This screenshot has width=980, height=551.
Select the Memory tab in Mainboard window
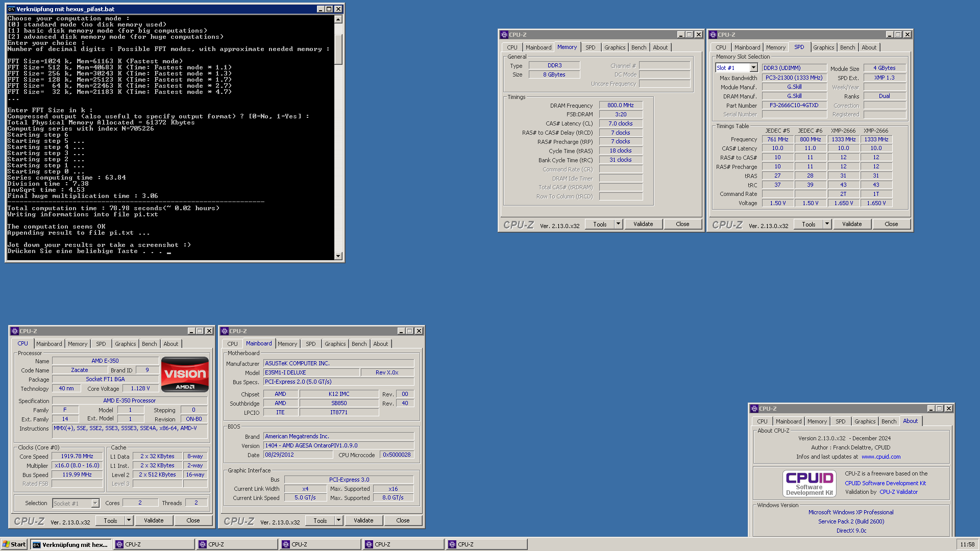287,344
